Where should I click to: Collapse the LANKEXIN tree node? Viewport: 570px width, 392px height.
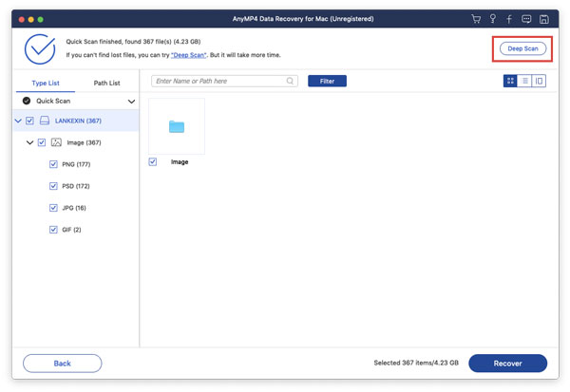(x=18, y=121)
